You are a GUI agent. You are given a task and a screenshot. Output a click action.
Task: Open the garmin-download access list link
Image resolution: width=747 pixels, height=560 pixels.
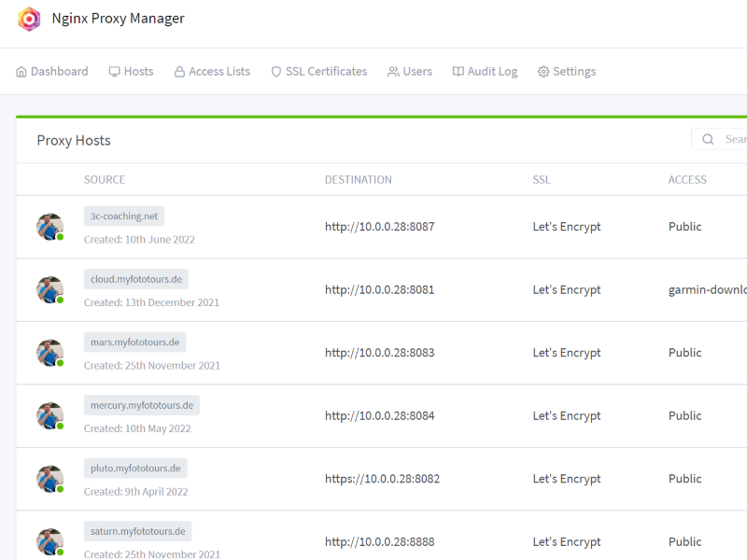[708, 290]
